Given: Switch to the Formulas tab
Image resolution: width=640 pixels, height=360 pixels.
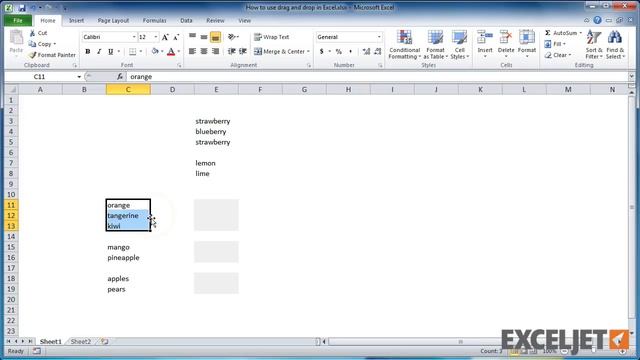Looking at the screenshot, I should 154,20.
